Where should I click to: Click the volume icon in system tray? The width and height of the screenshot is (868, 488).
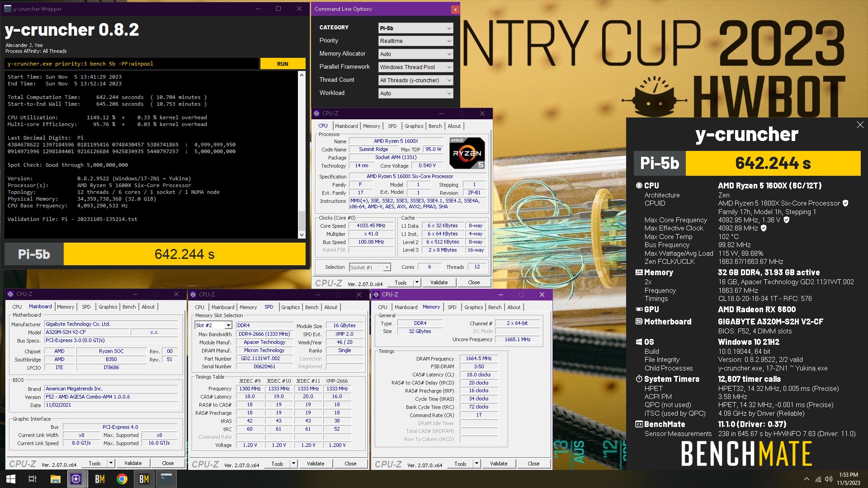(829, 479)
